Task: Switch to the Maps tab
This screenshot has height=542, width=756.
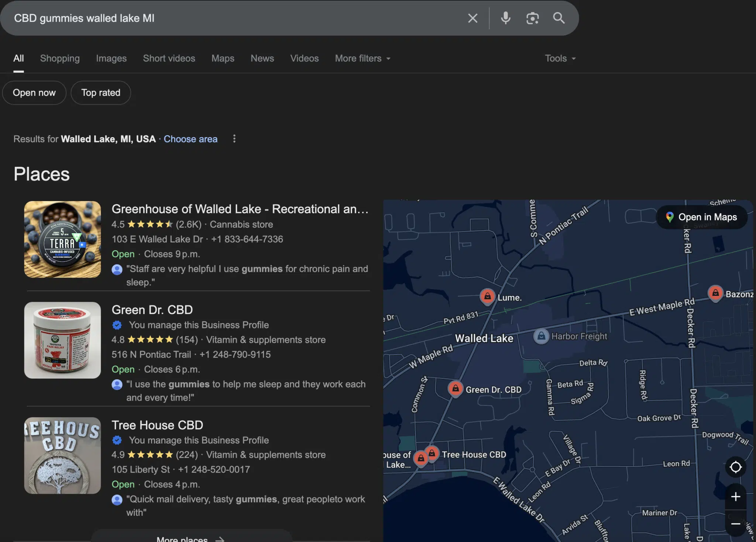Action: click(223, 58)
